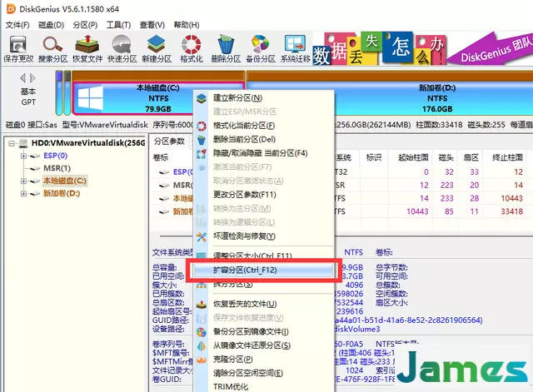
Task: Choose 删除当前分区(Del) in context menu
Action: coord(263,139)
